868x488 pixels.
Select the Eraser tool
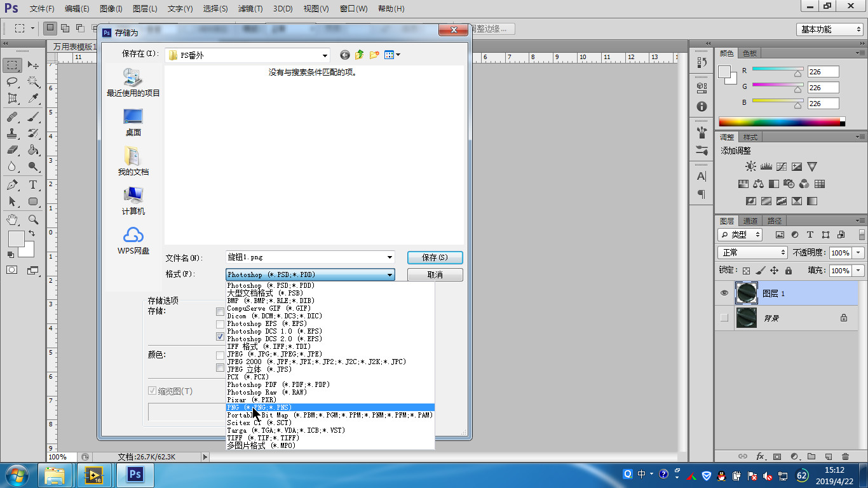point(12,150)
